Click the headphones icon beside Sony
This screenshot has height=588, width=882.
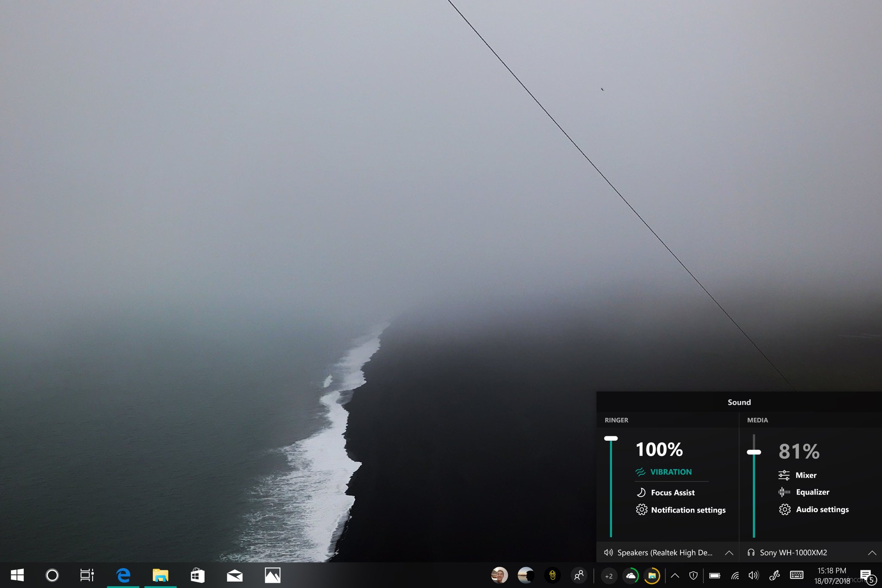[x=751, y=553]
